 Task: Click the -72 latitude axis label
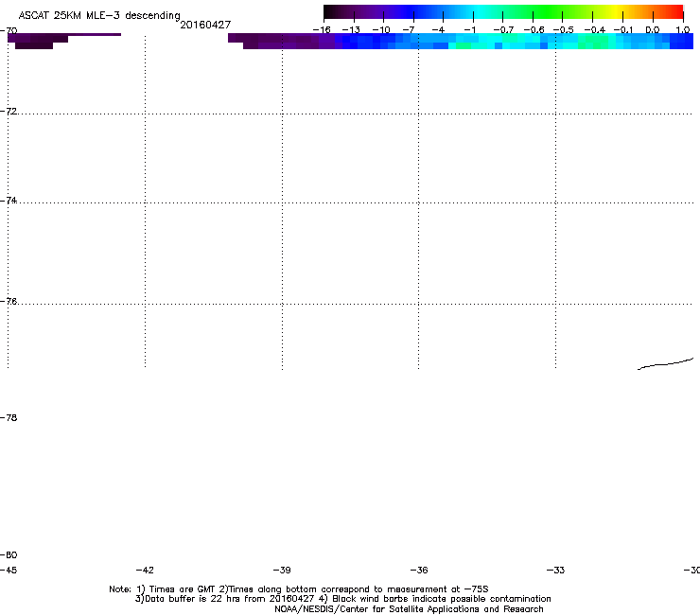pos(9,111)
